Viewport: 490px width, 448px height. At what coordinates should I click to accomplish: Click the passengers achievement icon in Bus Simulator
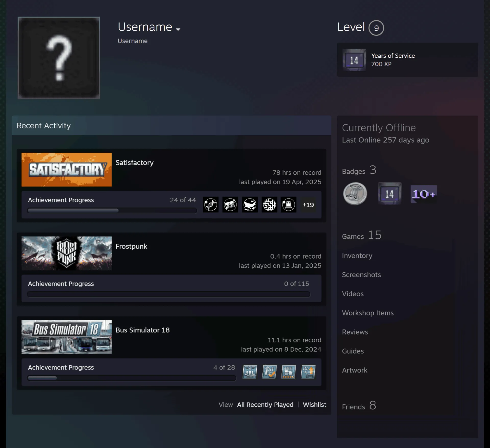250,372
